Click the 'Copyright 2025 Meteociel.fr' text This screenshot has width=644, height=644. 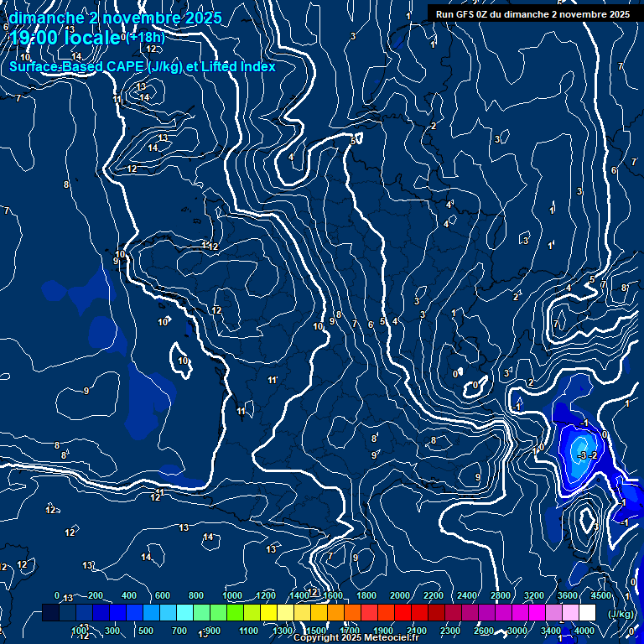click(356, 637)
